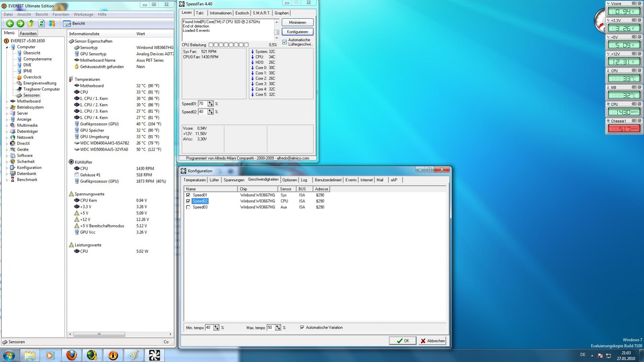Uncheck the Speed01 checkbox
644x362 pixels.
(188, 195)
